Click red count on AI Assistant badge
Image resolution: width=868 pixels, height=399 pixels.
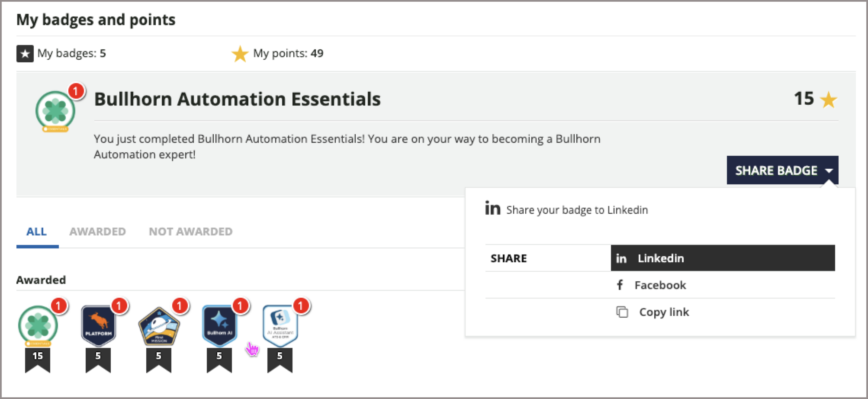coord(301,306)
